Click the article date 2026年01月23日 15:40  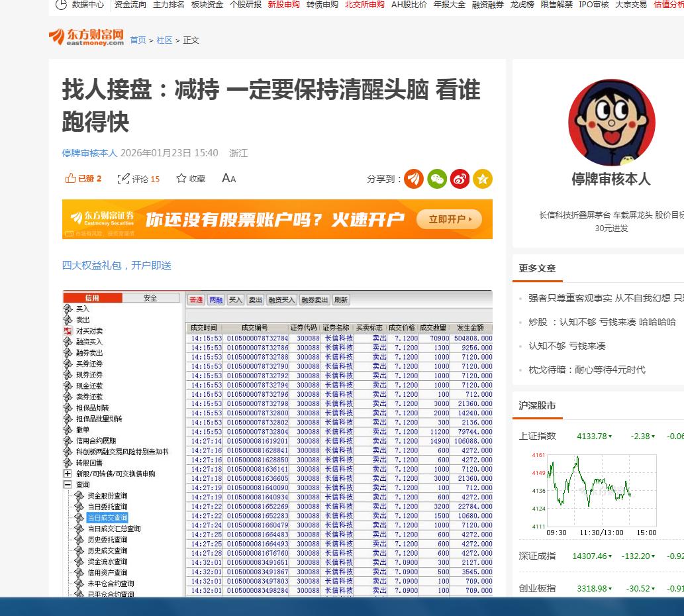click(170, 153)
